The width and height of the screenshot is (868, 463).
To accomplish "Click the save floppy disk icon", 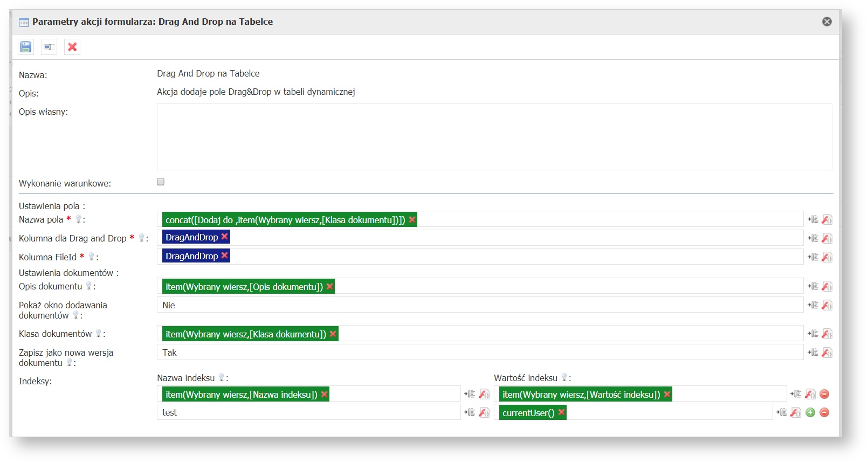I will 26,47.
